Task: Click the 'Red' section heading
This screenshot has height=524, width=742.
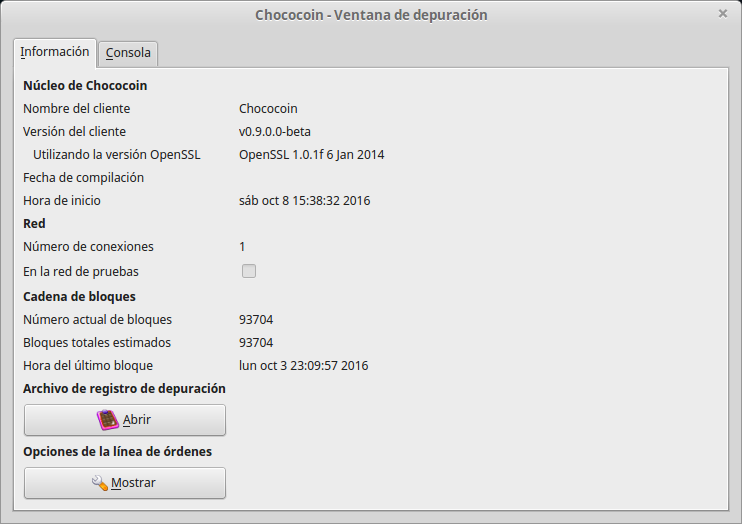Action: point(34,223)
